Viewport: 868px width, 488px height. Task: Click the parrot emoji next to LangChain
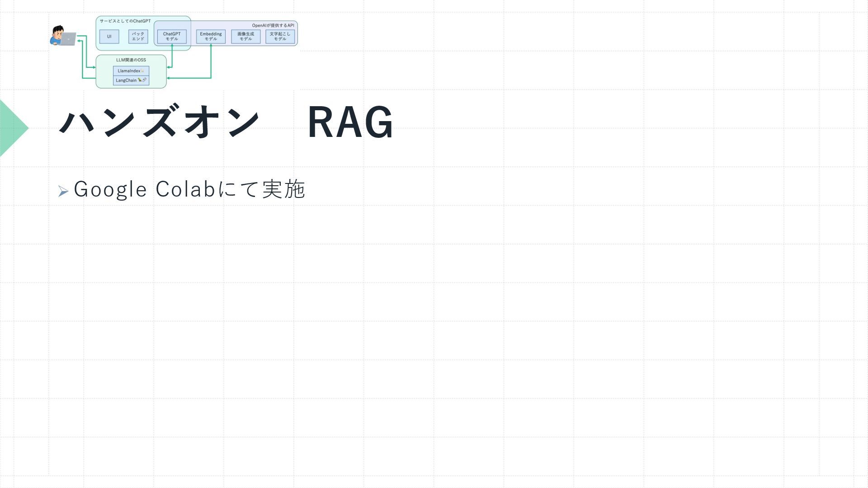tap(140, 80)
